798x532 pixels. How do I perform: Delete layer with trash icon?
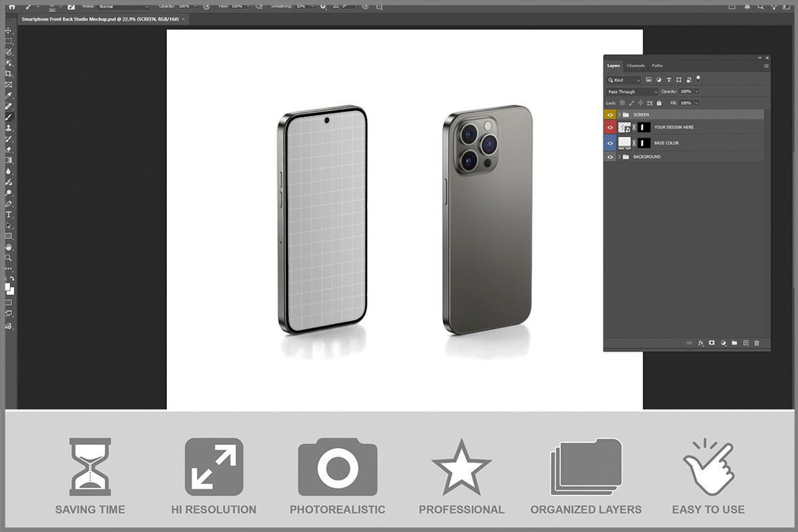[757, 343]
